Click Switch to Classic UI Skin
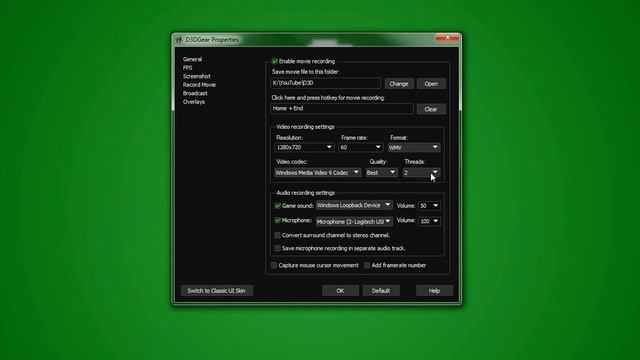640x360 pixels. 216,291
